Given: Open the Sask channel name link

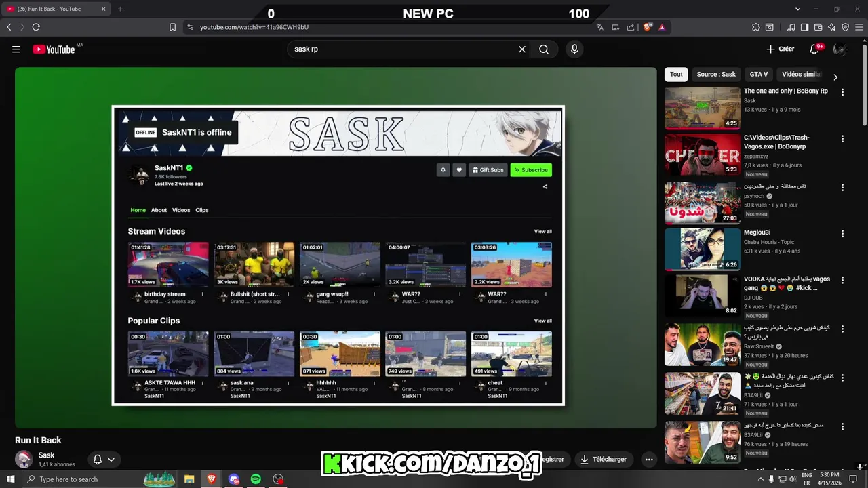Looking at the screenshot, I should (x=46, y=455).
